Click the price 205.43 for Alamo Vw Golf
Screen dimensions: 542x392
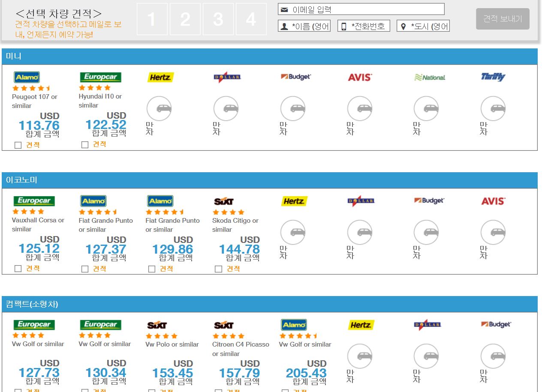coord(306,373)
